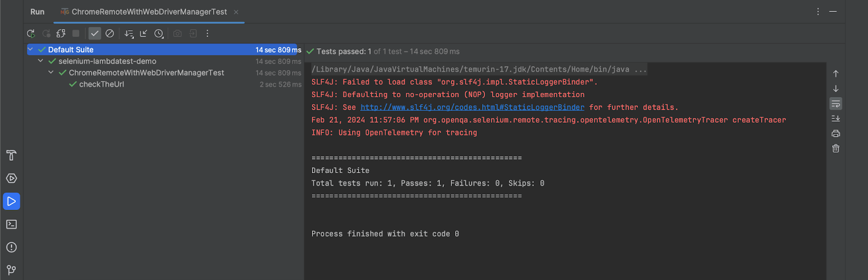Viewport: 868px width, 280px height.
Task: Click the '2 sec 526 ms' duration
Action: click(x=280, y=85)
